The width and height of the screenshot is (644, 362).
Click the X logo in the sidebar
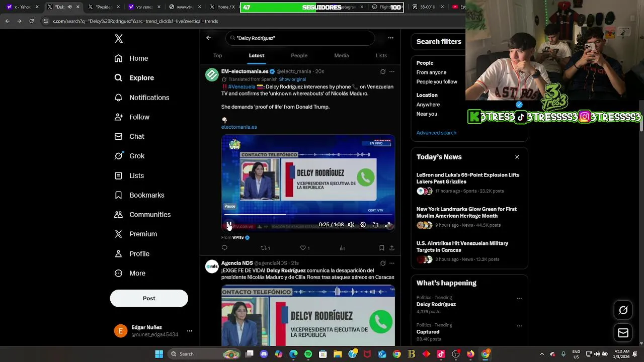[119, 38]
